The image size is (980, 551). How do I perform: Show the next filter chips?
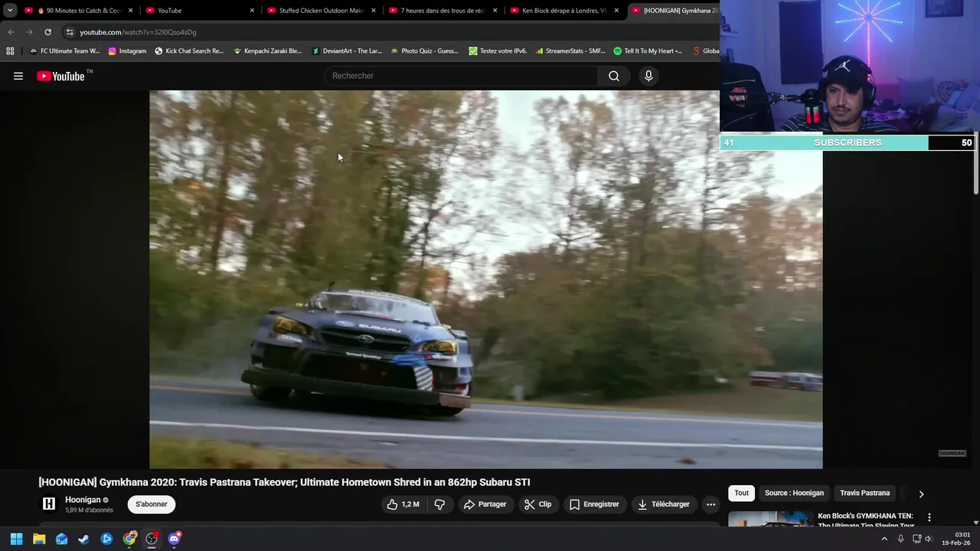tap(921, 494)
